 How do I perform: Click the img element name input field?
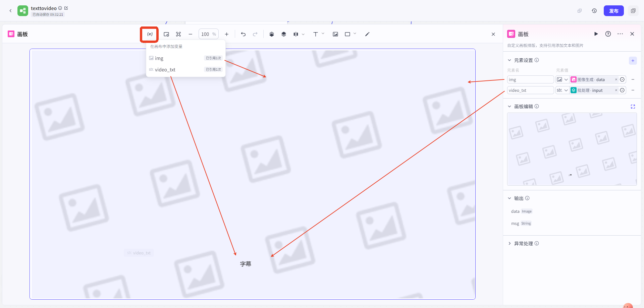pyautogui.click(x=530, y=79)
